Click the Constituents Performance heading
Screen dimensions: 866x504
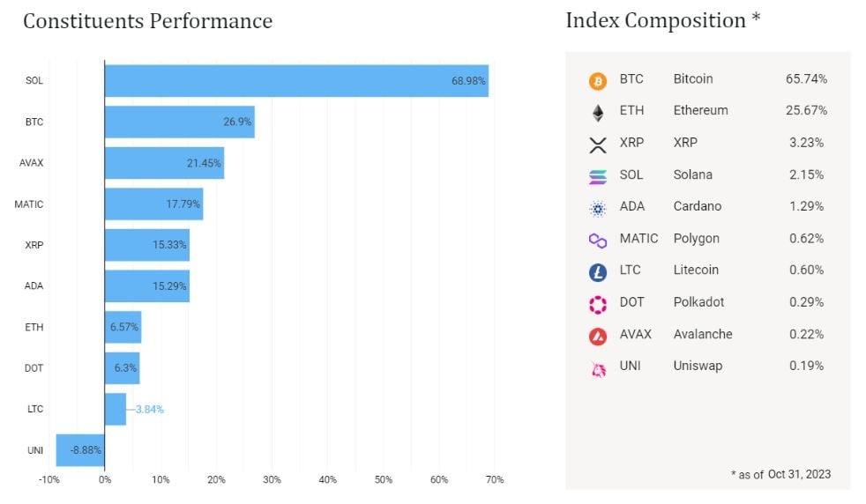pyautogui.click(x=147, y=21)
